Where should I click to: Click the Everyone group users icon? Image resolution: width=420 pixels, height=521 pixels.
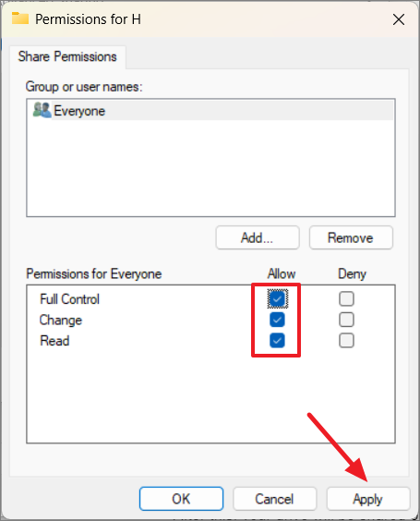(42, 110)
